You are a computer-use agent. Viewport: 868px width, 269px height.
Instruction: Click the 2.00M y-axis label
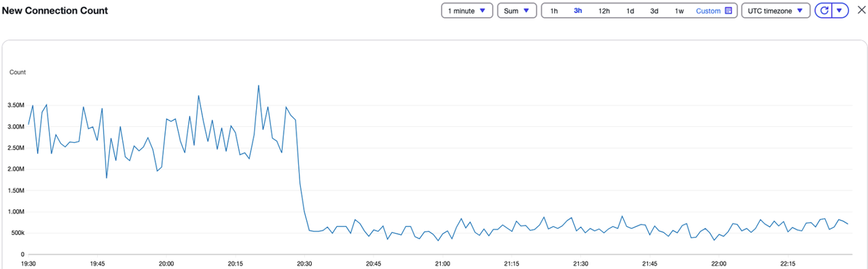[x=16, y=169]
